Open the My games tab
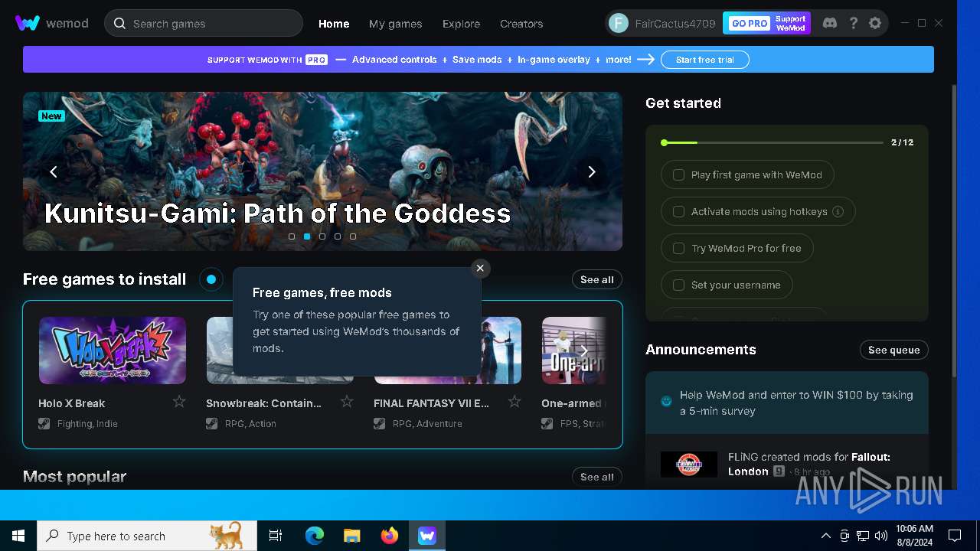 point(395,24)
